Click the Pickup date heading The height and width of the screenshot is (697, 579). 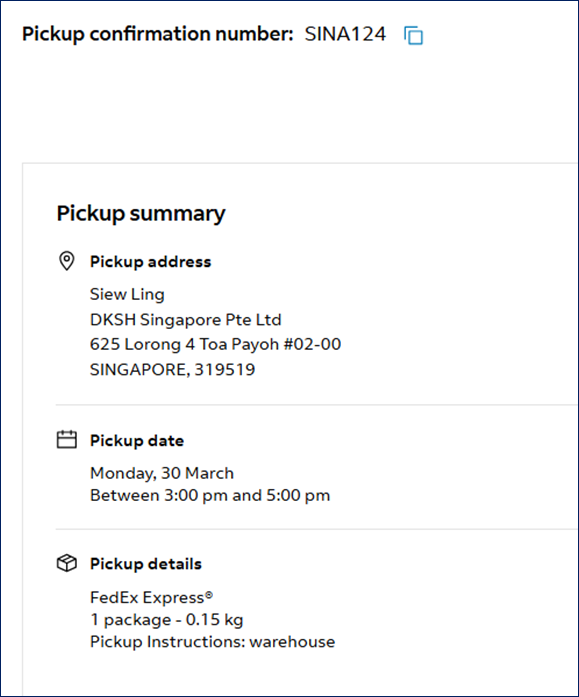pos(137,441)
